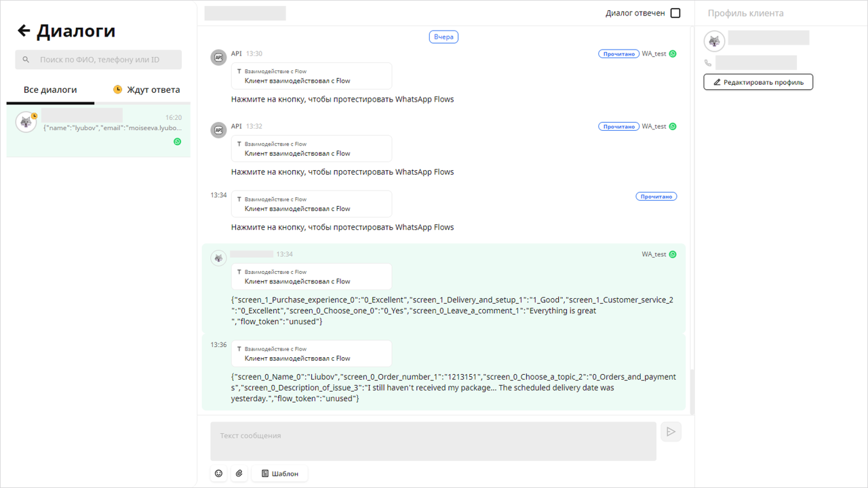The image size is (868, 488).
Task: Click WhatsApp icon beside WA_test at 13:32
Action: point(673,126)
